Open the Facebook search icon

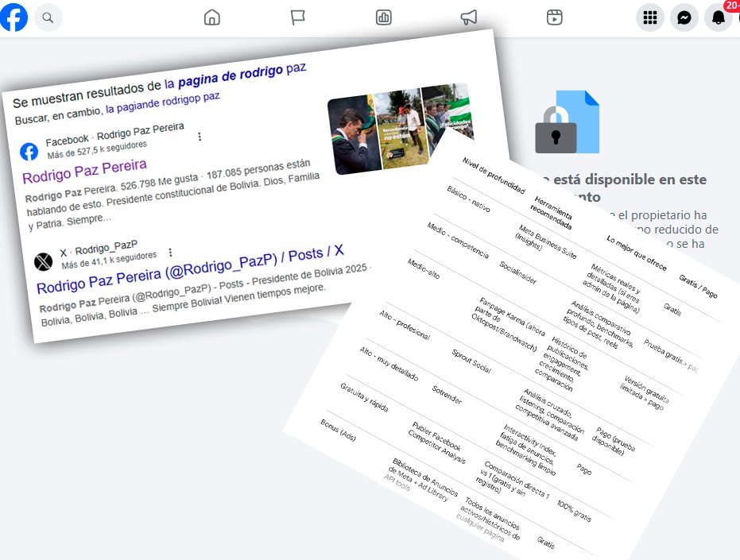coord(48,18)
